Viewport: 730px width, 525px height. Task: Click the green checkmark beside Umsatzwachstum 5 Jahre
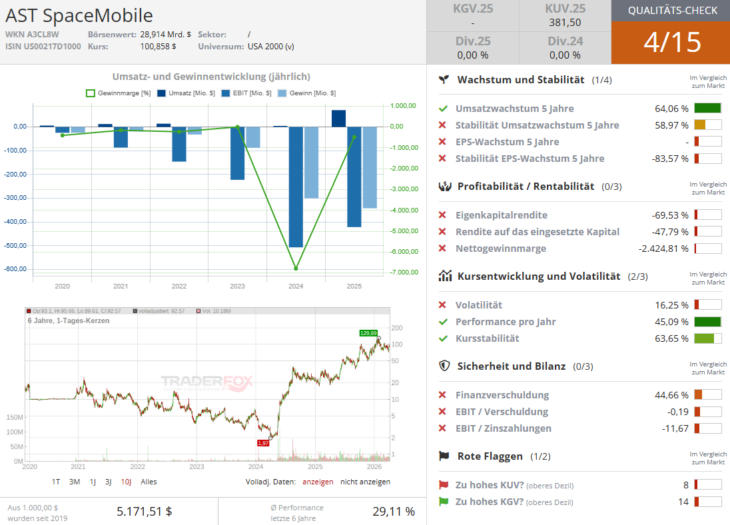click(443, 108)
